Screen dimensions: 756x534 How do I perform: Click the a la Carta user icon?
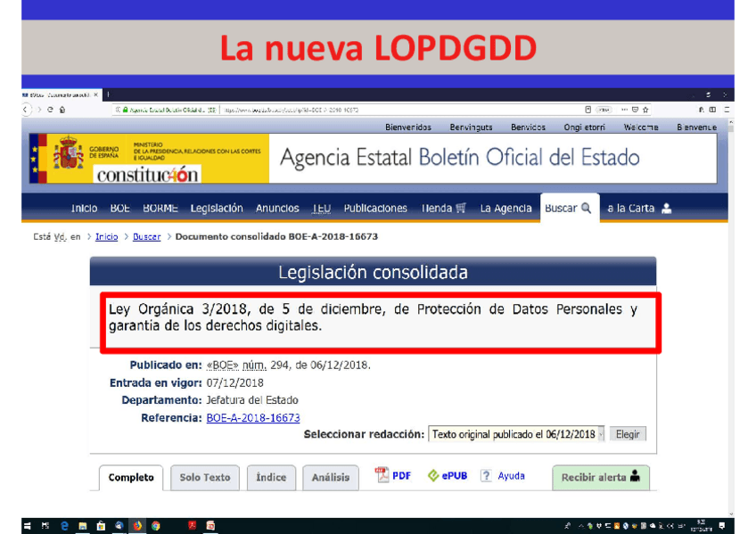click(666, 209)
